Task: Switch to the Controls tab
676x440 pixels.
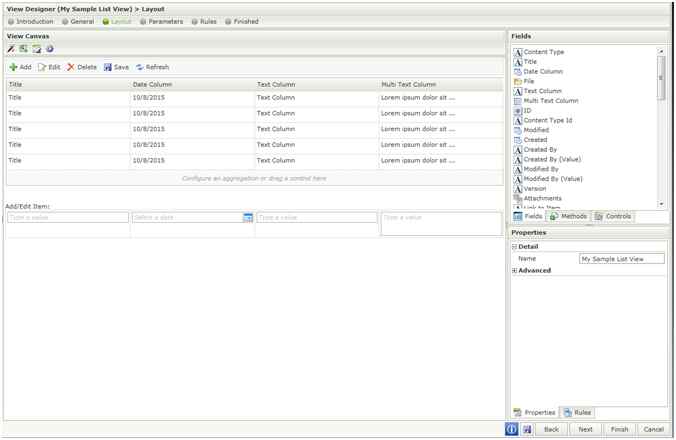Action: (613, 216)
